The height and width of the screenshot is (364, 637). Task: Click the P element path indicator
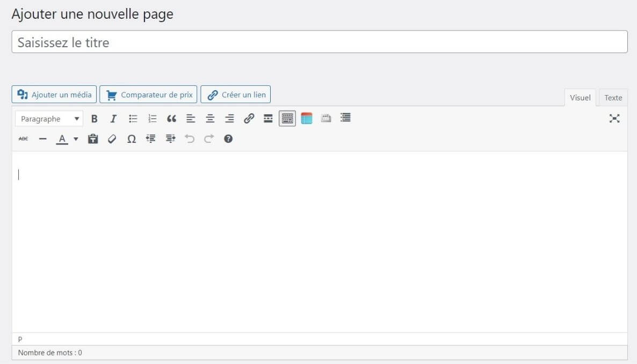[x=20, y=339]
